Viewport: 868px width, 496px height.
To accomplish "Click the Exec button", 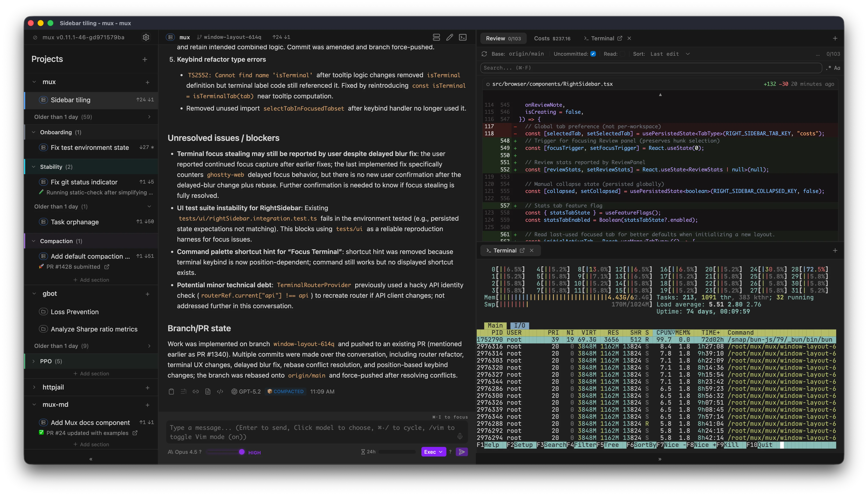I will (433, 452).
